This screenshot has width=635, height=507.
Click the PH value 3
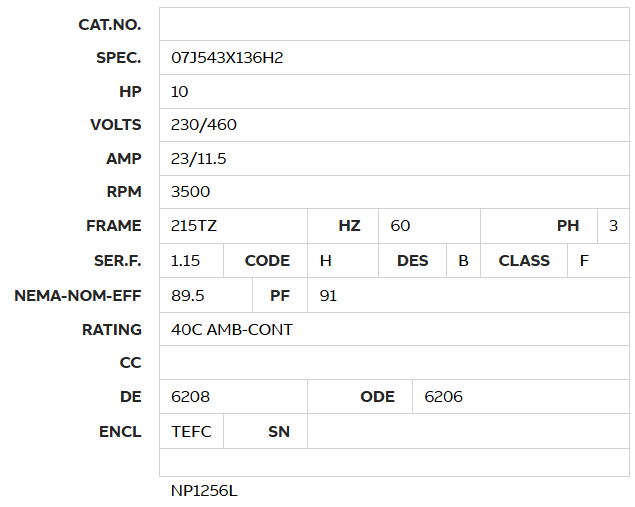(613, 226)
